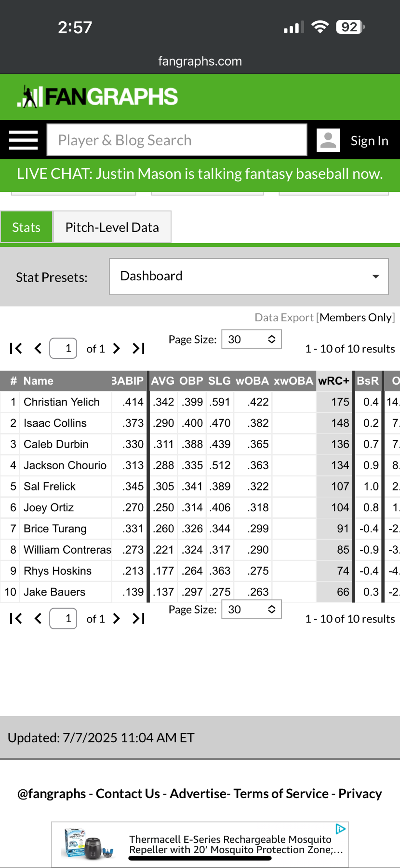Go to next page in top pagination

click(117, 349)
